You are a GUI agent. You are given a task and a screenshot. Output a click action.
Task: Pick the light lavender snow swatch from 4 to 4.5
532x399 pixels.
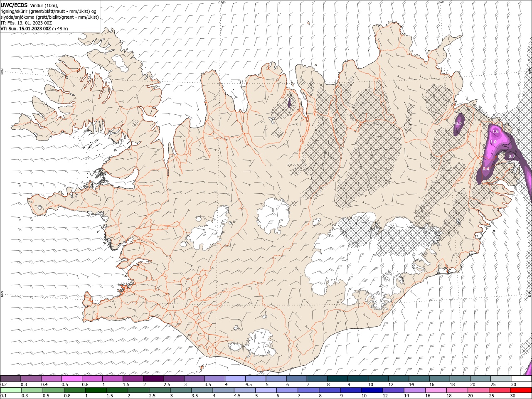(235, 378)
